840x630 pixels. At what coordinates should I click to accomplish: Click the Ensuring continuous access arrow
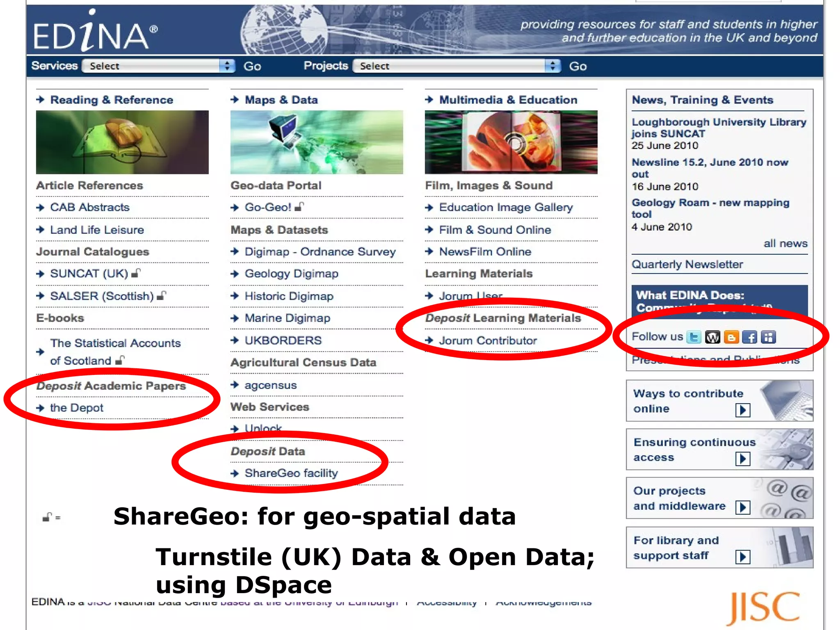(743, 459)
